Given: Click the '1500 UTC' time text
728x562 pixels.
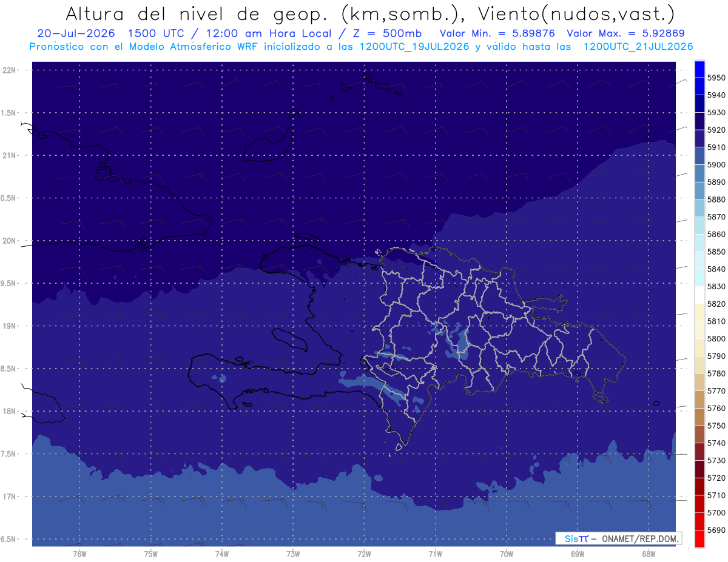Looking at the screenshot, I should pyautogui.click(x=157, y=33).
